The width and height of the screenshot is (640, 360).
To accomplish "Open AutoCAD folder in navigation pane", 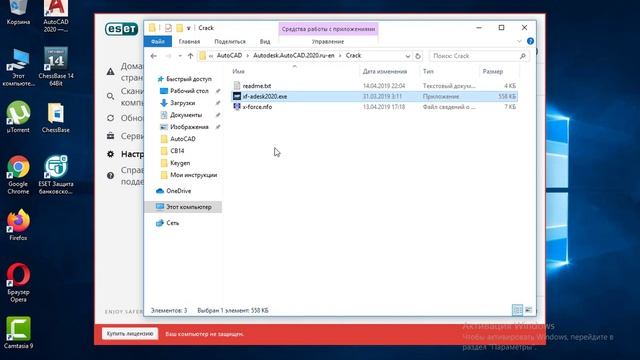I will click(182, 139).
